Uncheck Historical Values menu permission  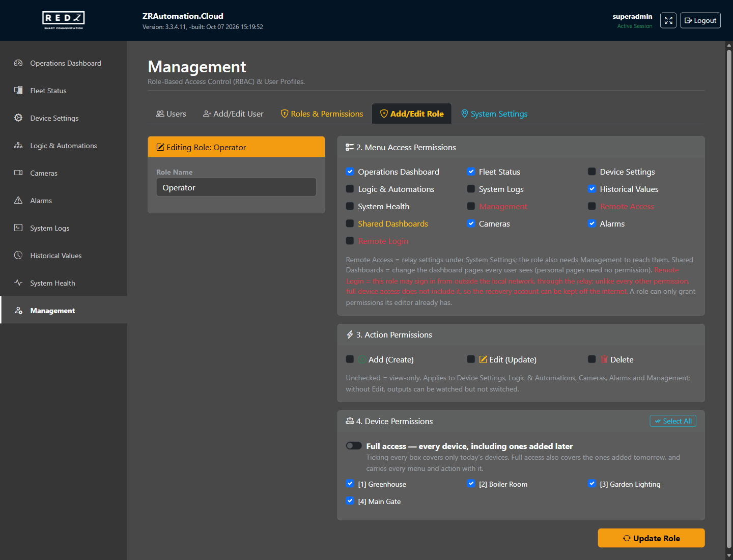tap(592, 189)
